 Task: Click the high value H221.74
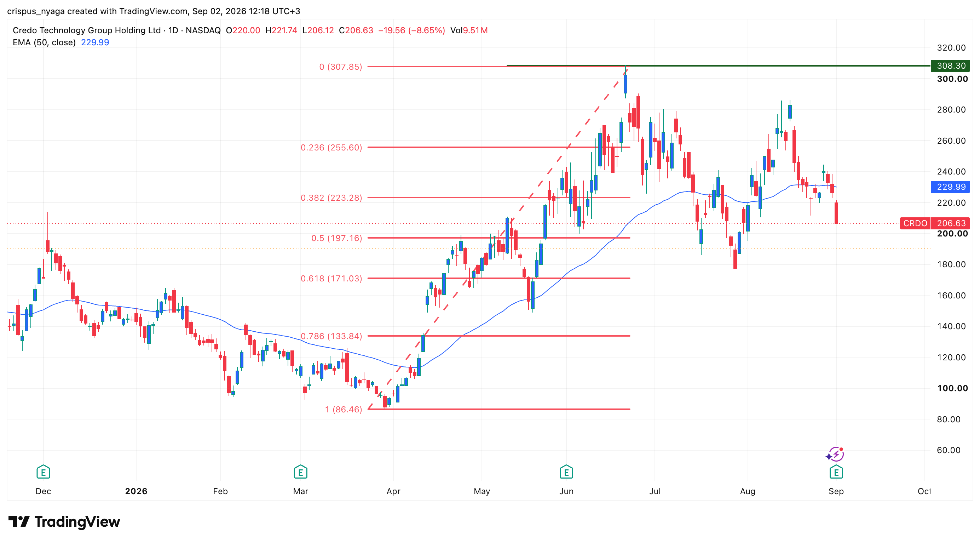281,30
